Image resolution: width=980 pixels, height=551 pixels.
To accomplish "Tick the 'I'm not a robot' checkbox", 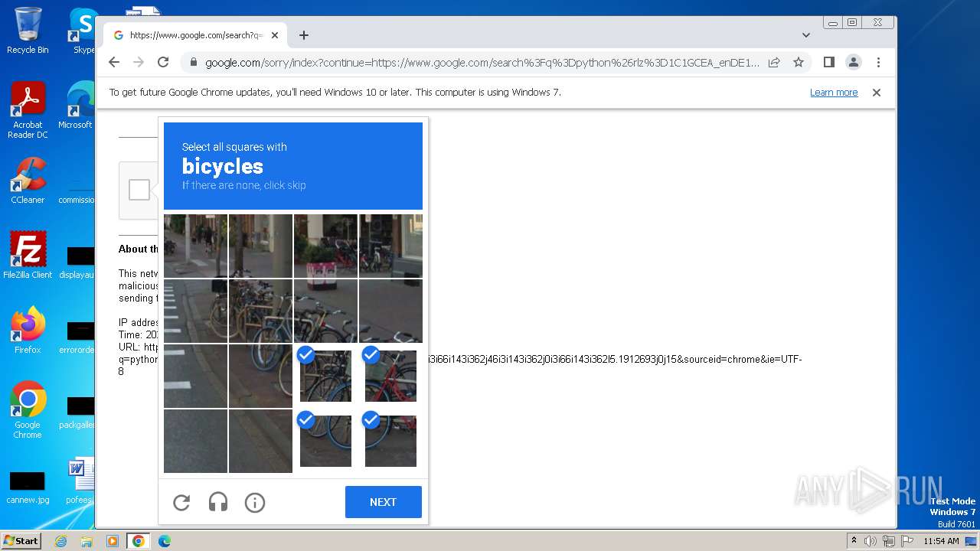I will pyautogui.click(x=139, y=190).
